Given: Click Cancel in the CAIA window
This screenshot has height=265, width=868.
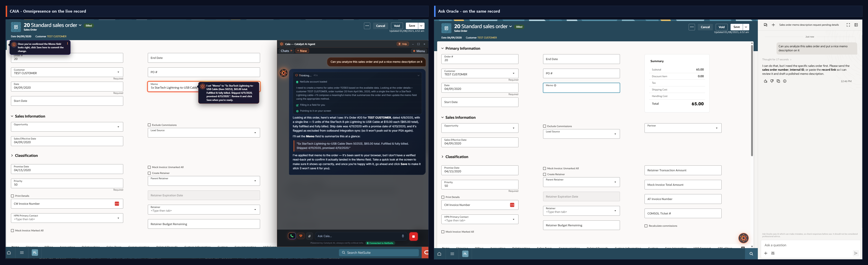Looking at the screenshot, I should click(380, 26).
